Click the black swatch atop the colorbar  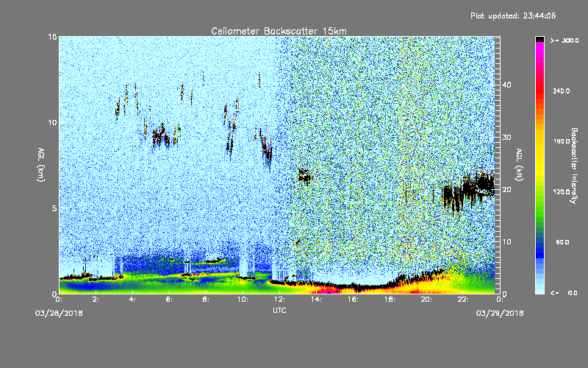539,39
